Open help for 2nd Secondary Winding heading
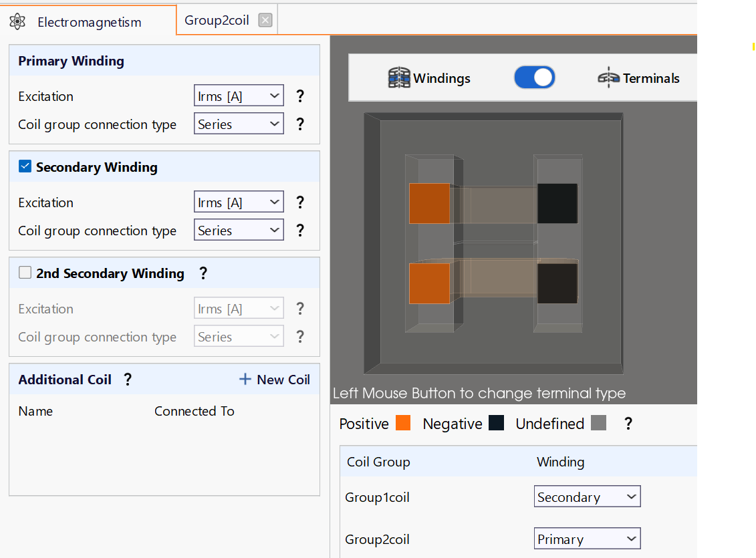This screenshot has height=558, width=756. [x=203, y=273]
